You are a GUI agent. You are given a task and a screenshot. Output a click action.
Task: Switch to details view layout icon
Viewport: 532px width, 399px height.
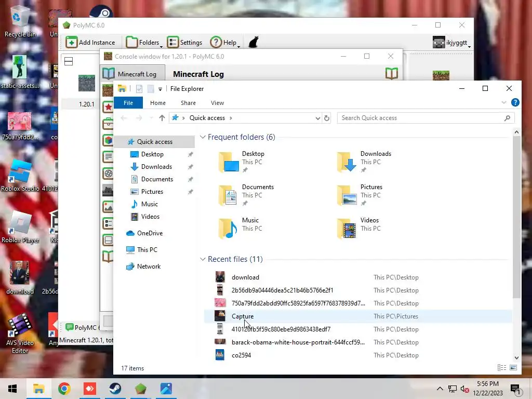coord(501,368)
